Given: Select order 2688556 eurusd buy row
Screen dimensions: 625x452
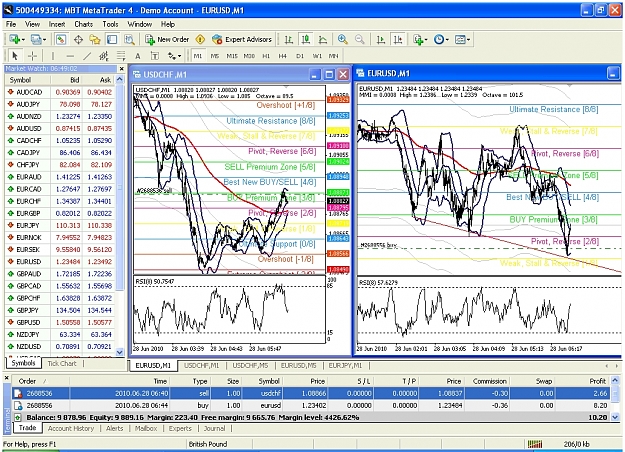Looking at the screenshot, I should coord(311,406).
